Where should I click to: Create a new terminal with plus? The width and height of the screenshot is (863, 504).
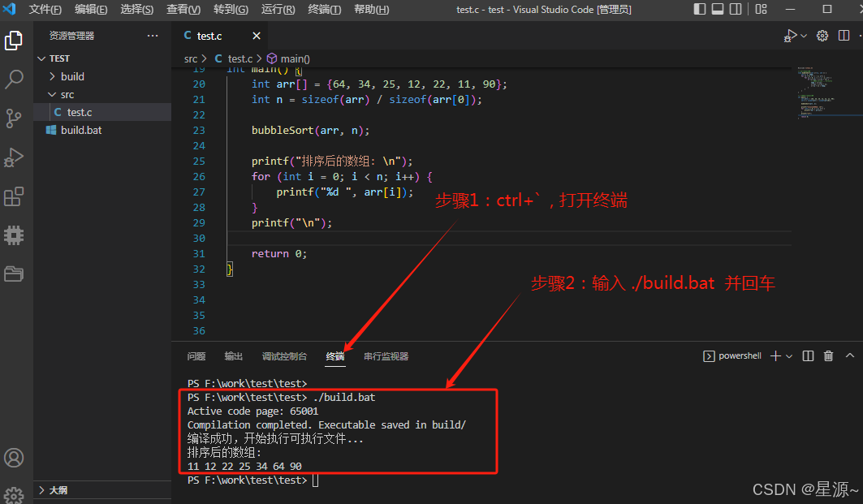(x=775, y=356)
